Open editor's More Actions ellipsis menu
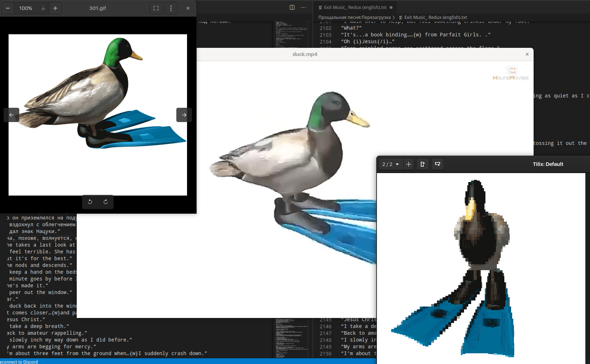Viewport: 590px width, 364px height. tap(303, 7)
